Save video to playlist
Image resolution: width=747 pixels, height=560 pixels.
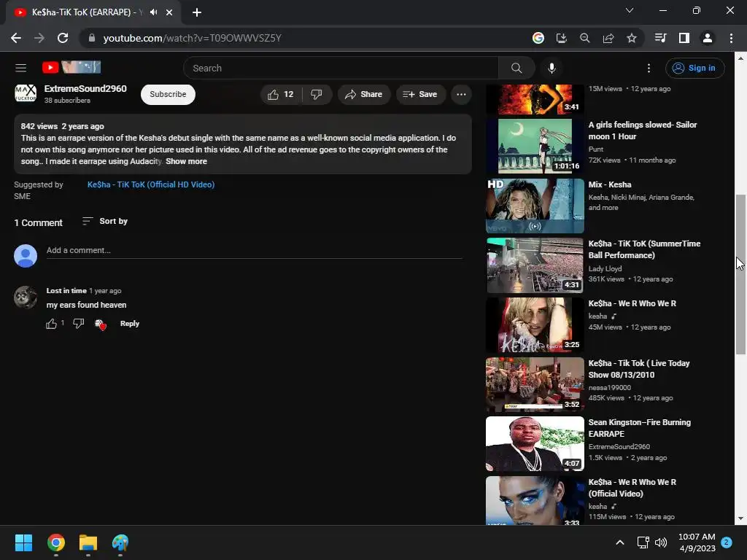[x=419, y=94]
